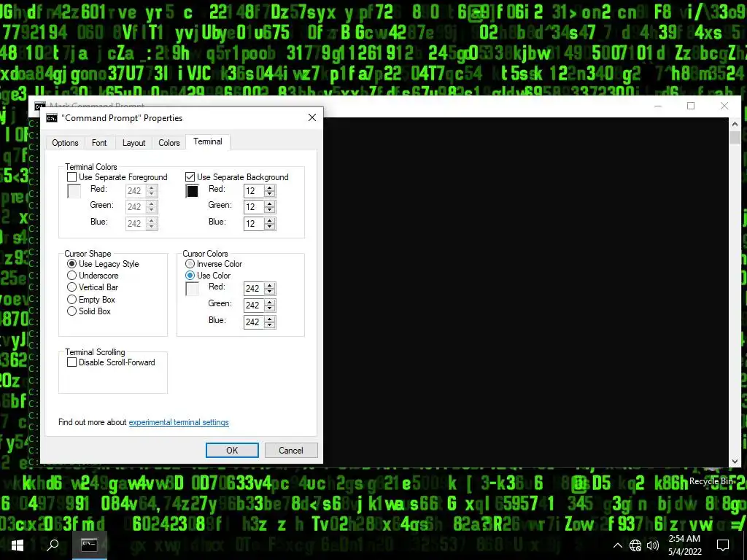Select the Terminal tab
Viewport: 747px width, 560px height.
[x=208, y=141]
